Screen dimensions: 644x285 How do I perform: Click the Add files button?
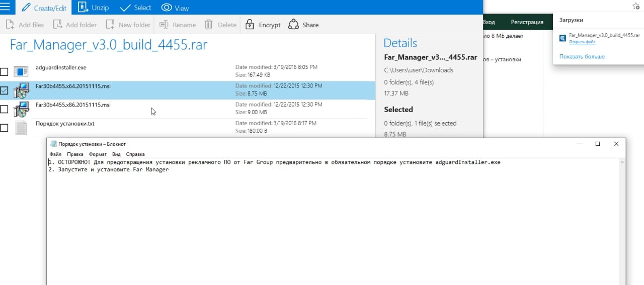click(x=25, y=25)
